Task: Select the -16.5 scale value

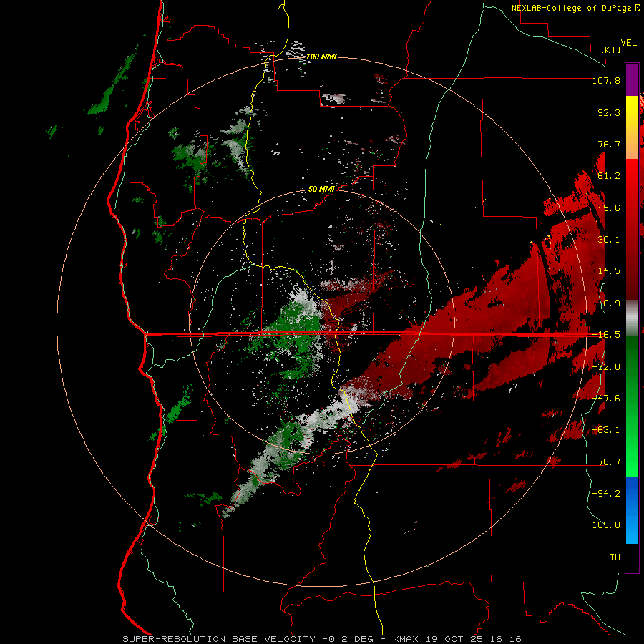Action: click(606, 335)
